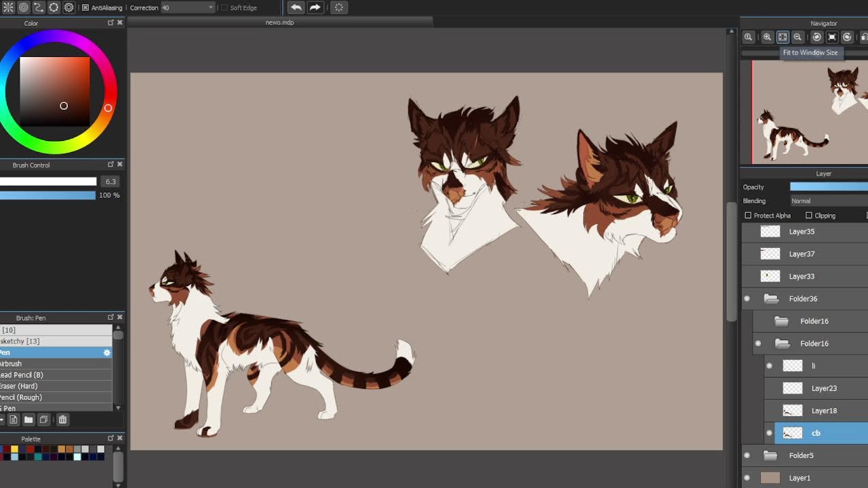The height and width of the screenshot is (488, 868).
Task: Close the Brush panel
Action: [x=120, y=317]
